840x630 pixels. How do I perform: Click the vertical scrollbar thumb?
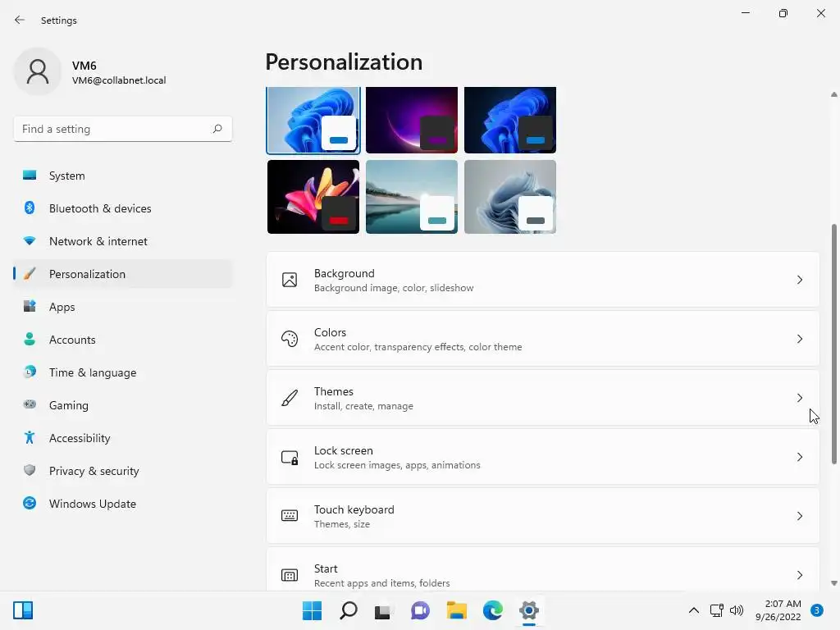coord(834,344)
